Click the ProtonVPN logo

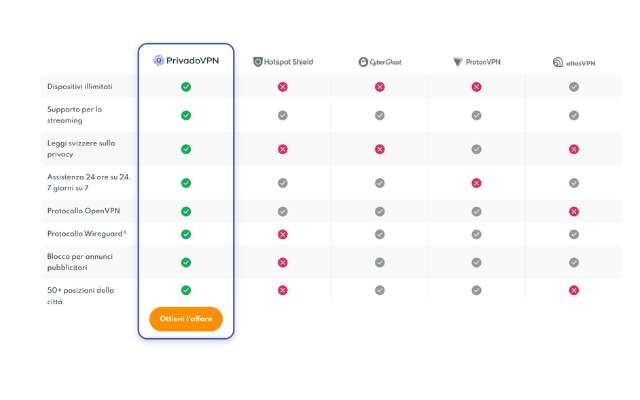coord(476,62)
